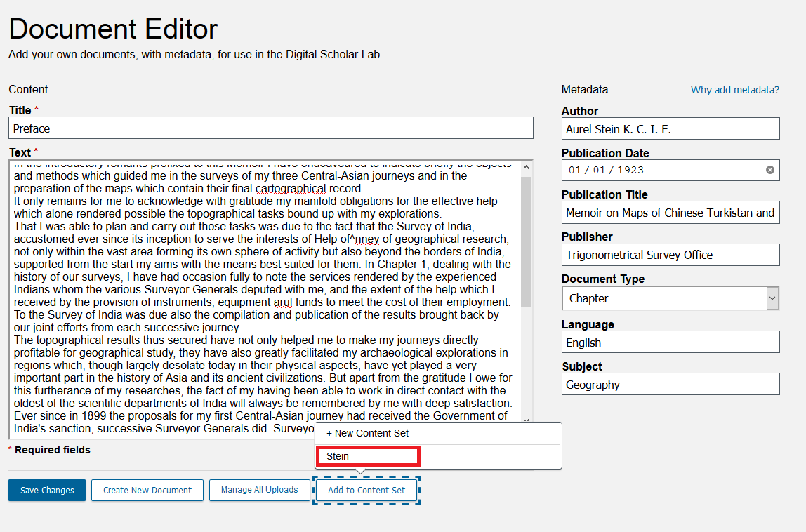Viewport: 806px width, 532px height.
Task: Select the Author field with 'Aurel Stein'
Action: pyautogui.click(x=670, y=128)
